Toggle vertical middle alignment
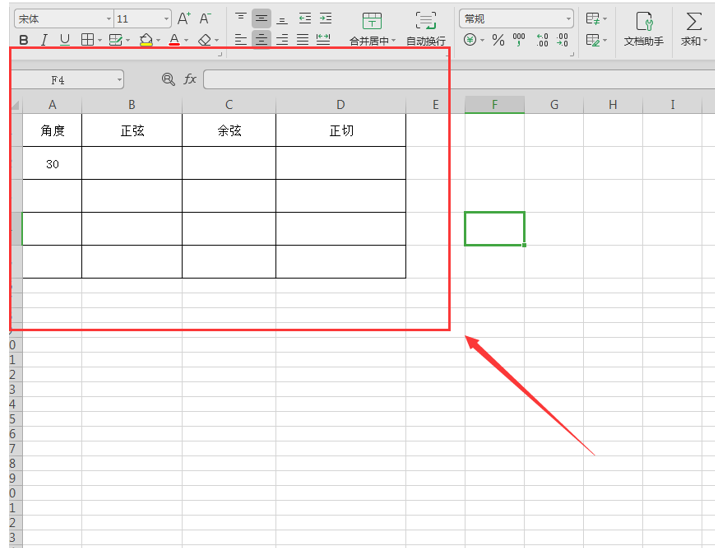The height and width of the screenshot is (548, 715). (x=261, y=18)
